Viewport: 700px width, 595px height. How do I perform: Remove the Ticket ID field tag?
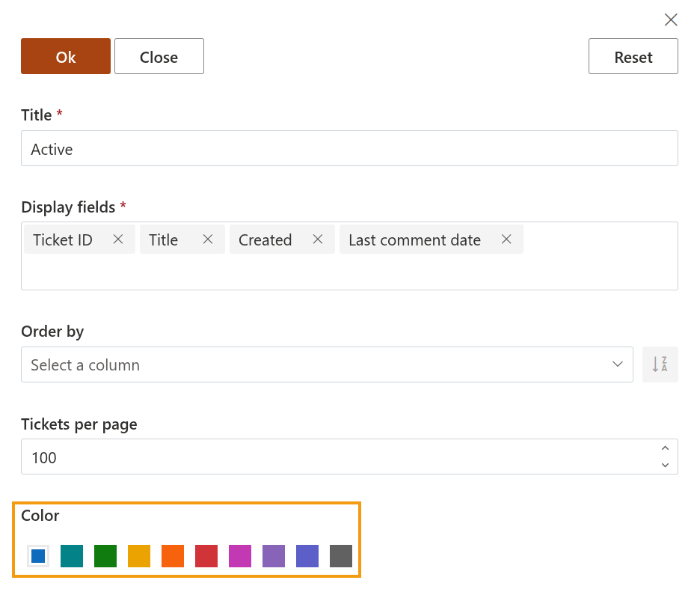[x=118, y=239]
